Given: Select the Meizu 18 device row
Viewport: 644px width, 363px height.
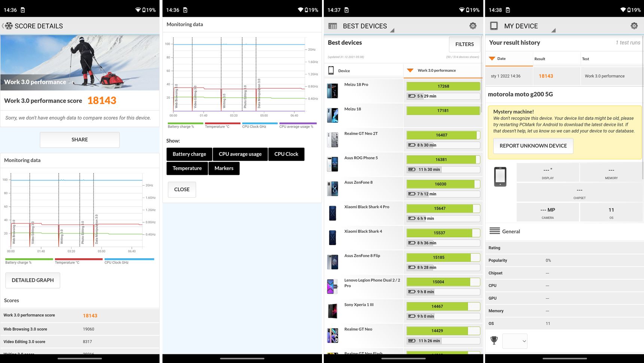Looking at the screenshot, I should (404, 116).
